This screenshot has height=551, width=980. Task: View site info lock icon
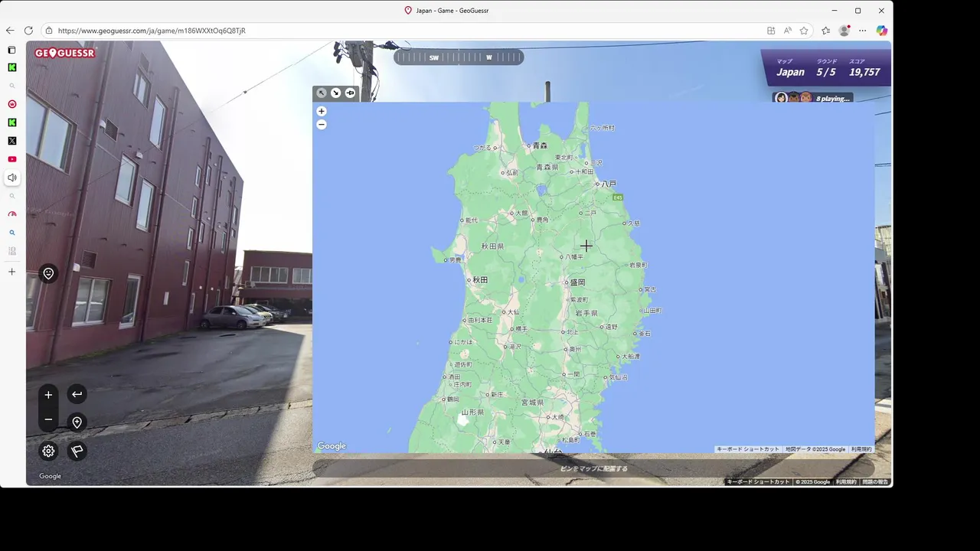coord(49,31)
